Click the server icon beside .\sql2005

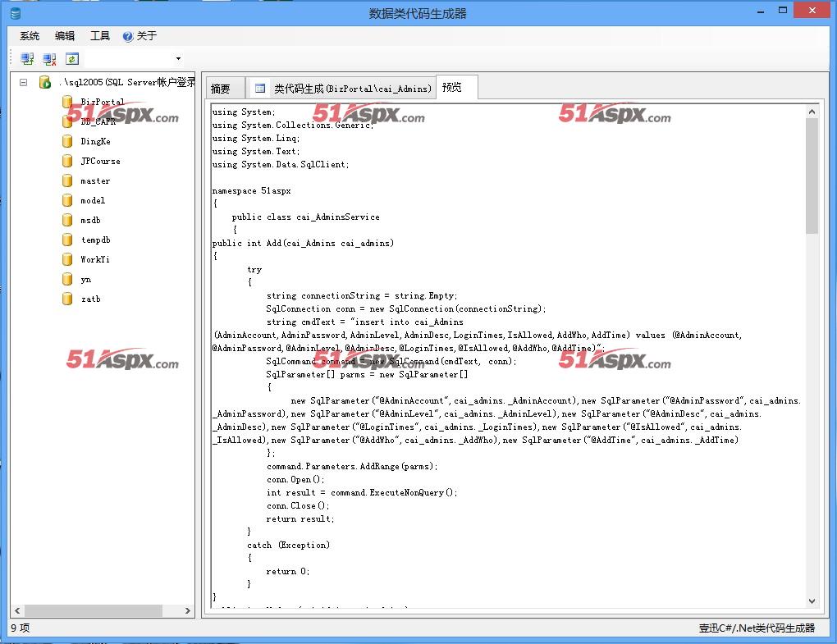pos(45,82)
